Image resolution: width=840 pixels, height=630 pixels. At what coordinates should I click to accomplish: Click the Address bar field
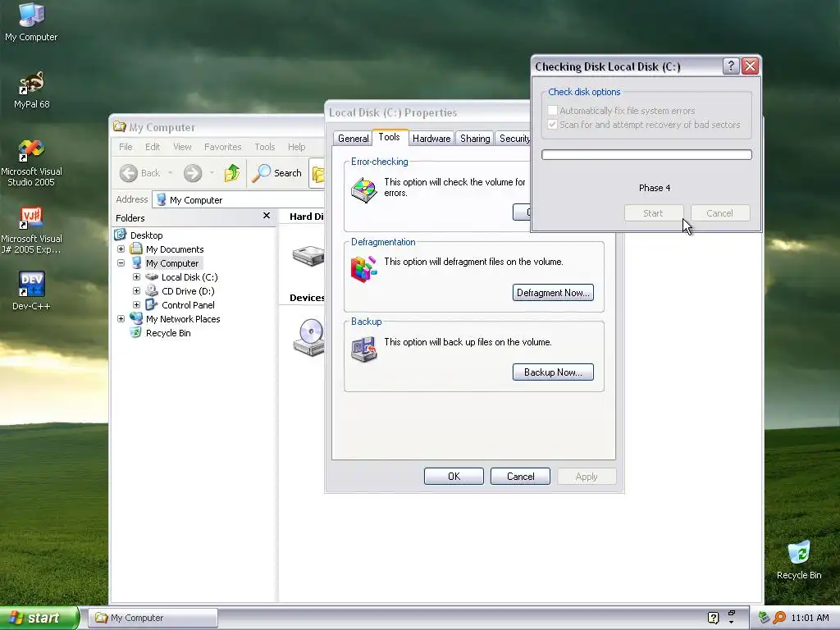[239, 200]
